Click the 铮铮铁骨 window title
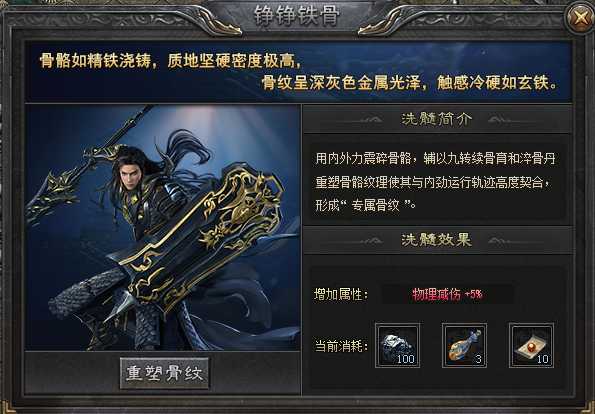Screen dimensions: 595x414 [x=297, y=16]
